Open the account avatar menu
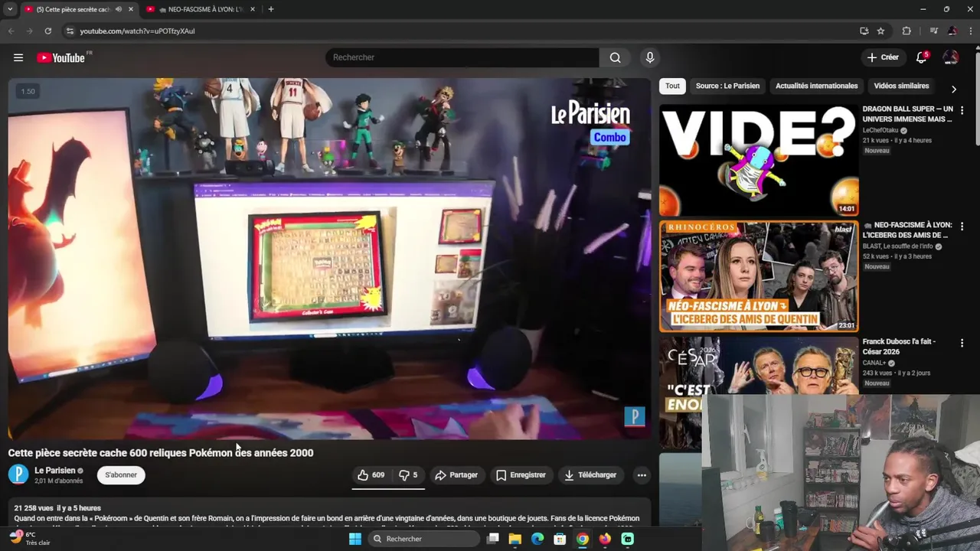Viewport: 980px width, 551px height. (950, 57)
